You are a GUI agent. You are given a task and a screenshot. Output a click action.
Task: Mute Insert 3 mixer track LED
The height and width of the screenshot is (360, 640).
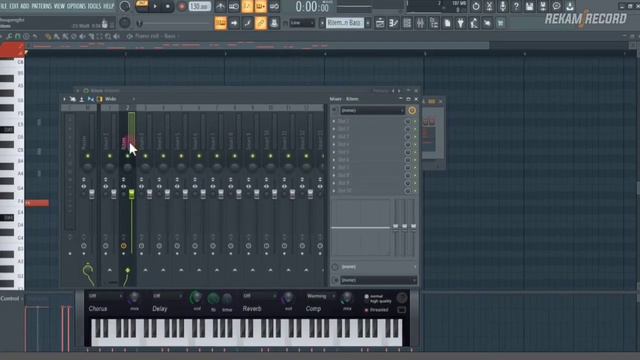click(145, 156)
